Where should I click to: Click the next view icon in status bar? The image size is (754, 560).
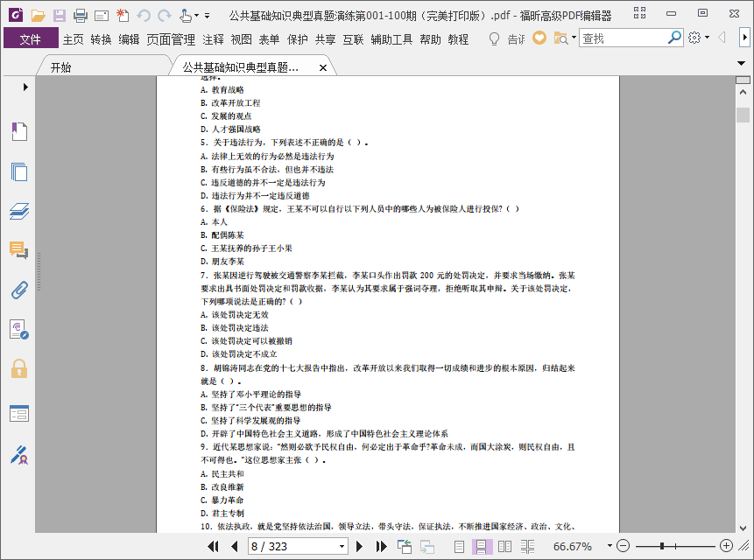pyautogui.click(x=427, y=546)
